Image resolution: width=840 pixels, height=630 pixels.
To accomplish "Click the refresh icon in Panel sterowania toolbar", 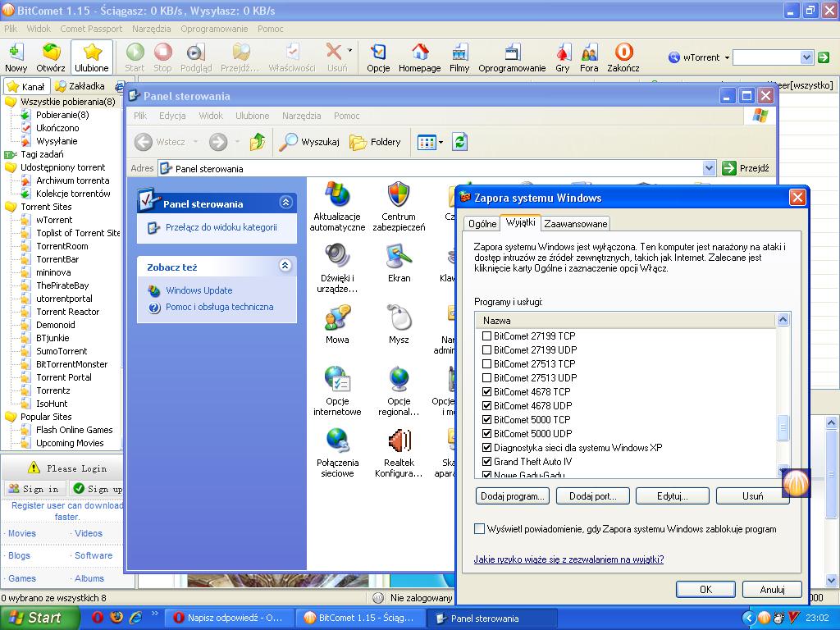I will click(x=459, y=142).
